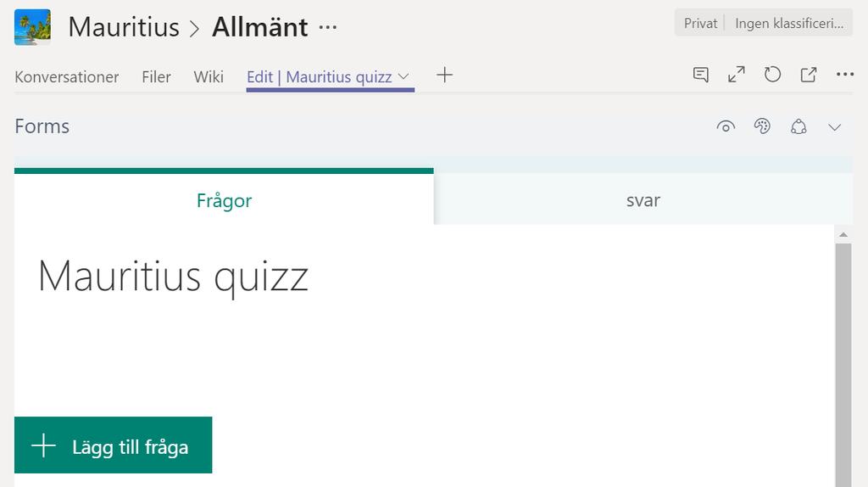Open the Forms theme palette
868x487 pixels.
[762, 126]
